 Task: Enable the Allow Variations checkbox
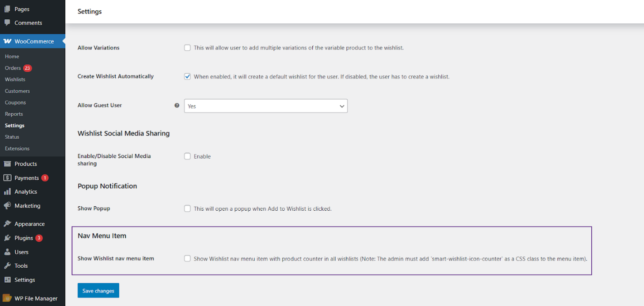(187, 47)
